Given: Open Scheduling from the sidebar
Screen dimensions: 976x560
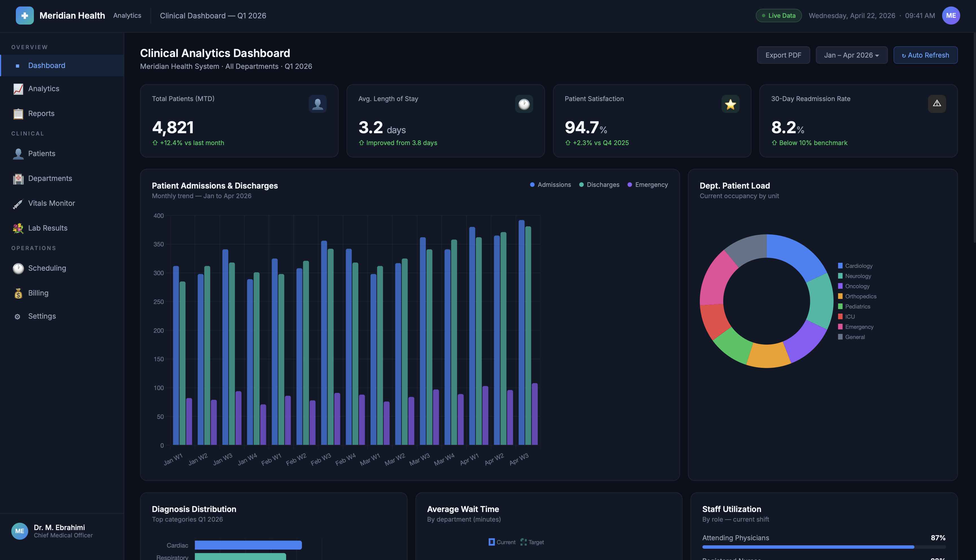Looking at the screenshot, I should pos(62,268).
